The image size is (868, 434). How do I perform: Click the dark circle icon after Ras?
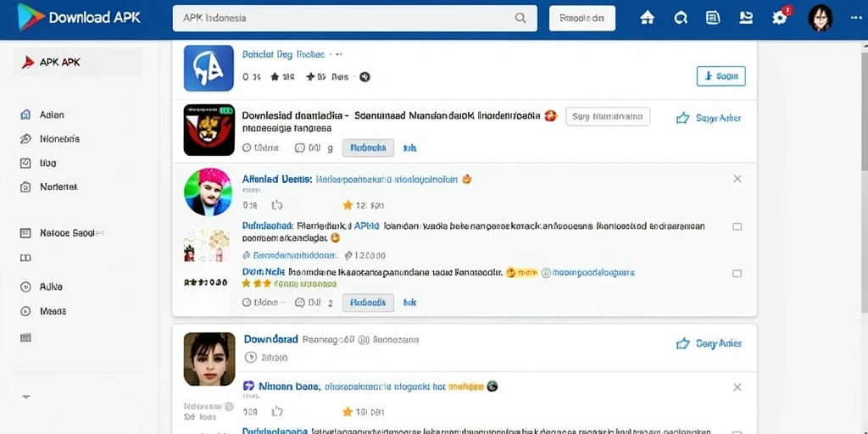coord(364,77)
